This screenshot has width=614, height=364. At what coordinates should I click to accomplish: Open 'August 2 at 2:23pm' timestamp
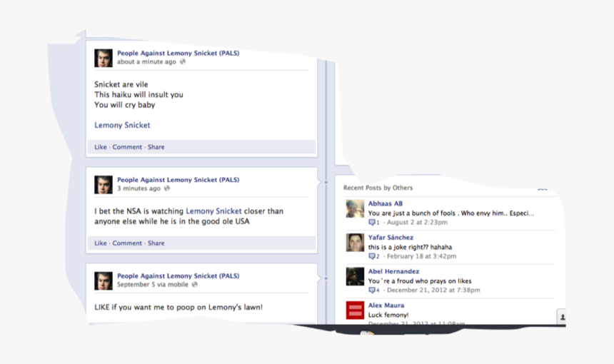pos(417,222)
